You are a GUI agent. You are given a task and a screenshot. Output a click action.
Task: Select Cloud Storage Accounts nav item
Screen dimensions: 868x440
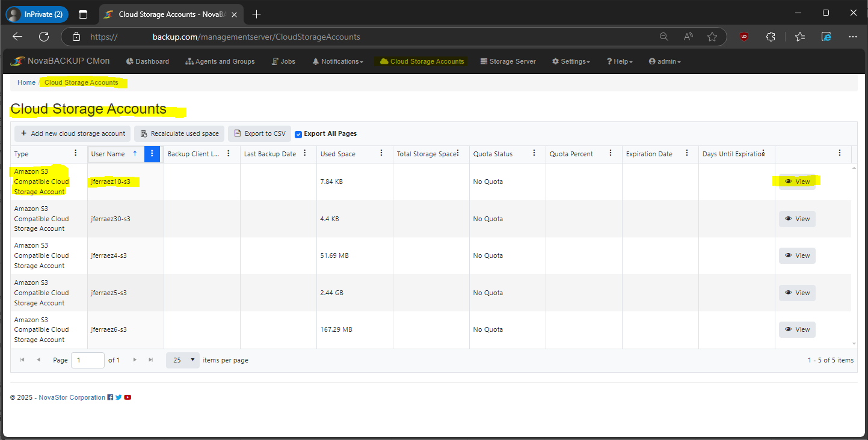pyautogui.click(x=422, y=61)
